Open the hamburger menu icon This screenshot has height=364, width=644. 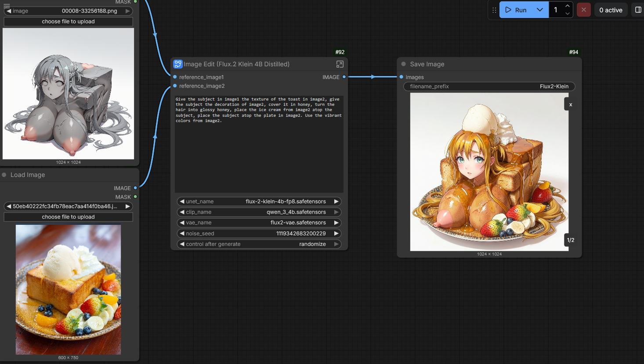[x=7, y=6]
